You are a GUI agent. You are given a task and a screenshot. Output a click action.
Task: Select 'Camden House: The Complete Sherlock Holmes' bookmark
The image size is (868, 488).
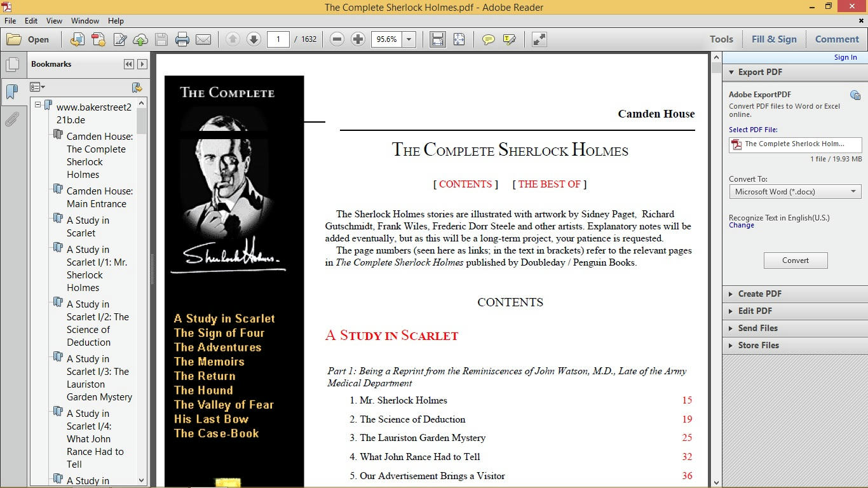click(x=100, y=155)
